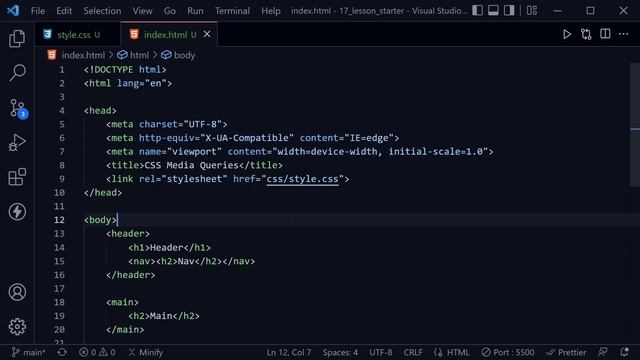Screen dimensions: 640x360
Task: Open the Search view
Action: 17,73
